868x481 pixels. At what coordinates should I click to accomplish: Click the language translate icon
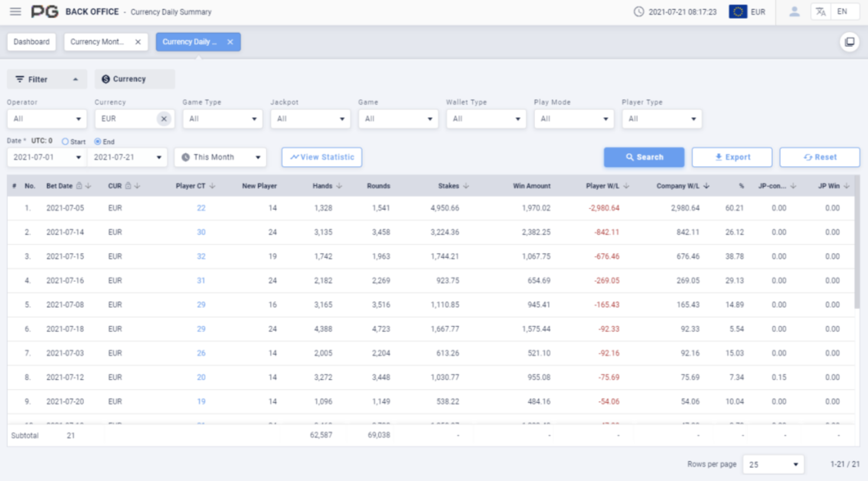click(x=821, y=12)
